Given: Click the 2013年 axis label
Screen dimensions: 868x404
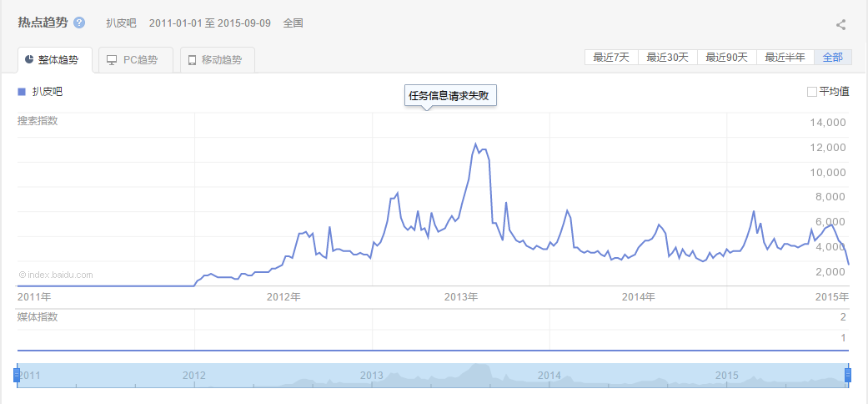Looking at the screenshot, I should 461,296.
